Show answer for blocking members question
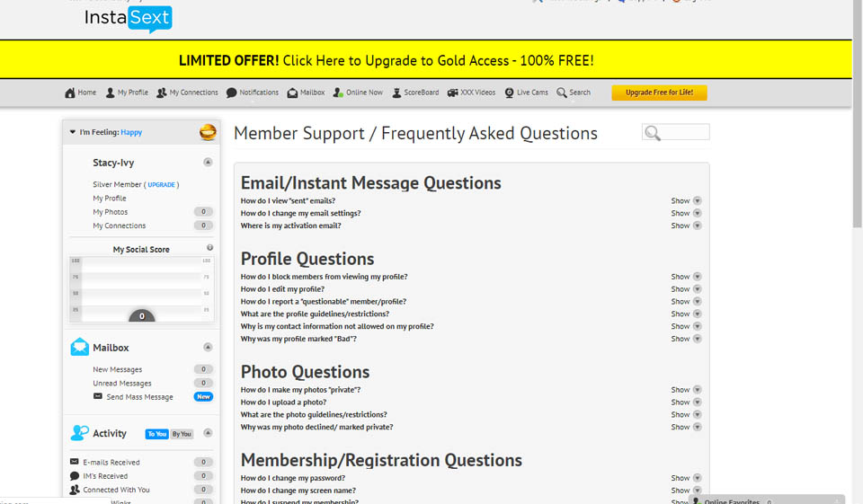The image size is (863, 504). pos(686,277)
